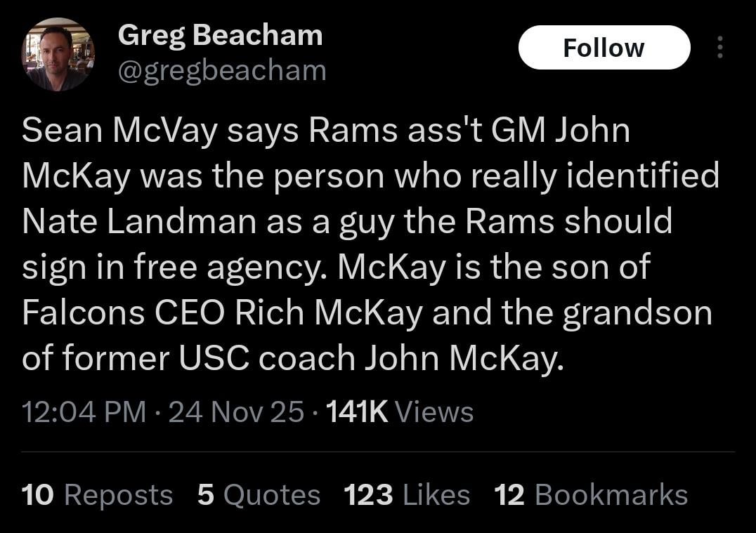Click the 'Falcons CEO Rich McKay' text

pos(223,313)
